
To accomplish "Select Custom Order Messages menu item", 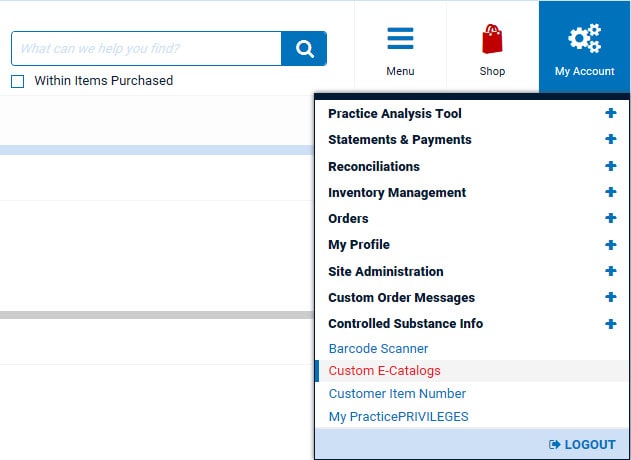I will click(x=401, y=297).
